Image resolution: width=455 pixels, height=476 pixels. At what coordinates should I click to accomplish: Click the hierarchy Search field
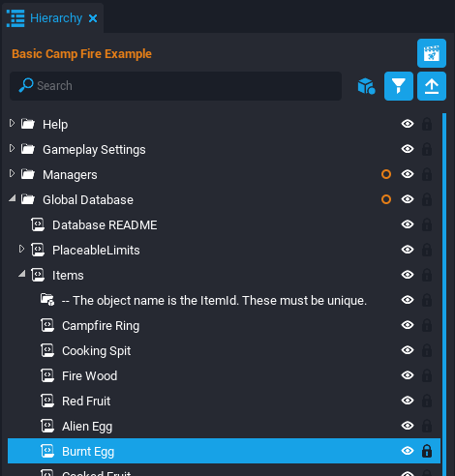(175, 86)
